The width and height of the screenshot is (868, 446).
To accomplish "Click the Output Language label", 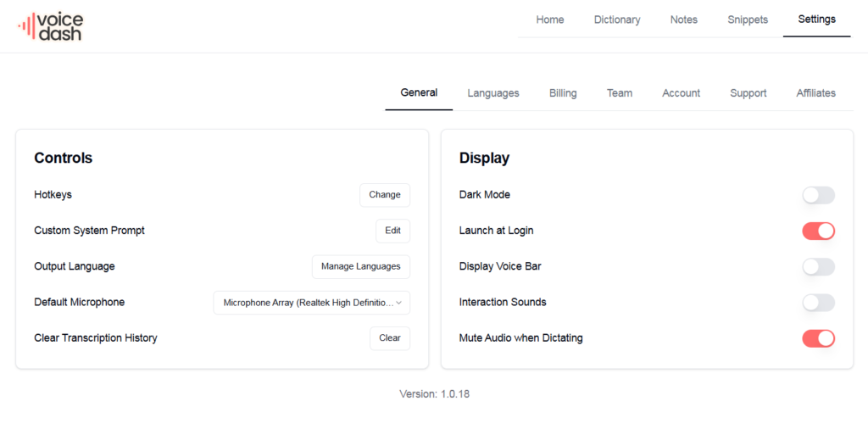I will point(75,266).
